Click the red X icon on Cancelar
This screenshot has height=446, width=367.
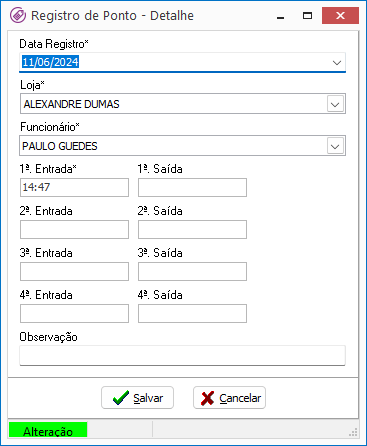208,398
